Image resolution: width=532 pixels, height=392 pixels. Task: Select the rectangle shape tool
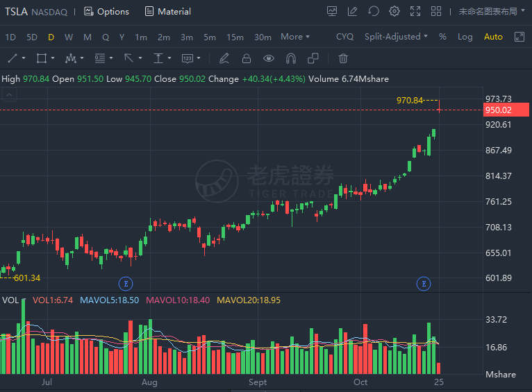point(42,58)
